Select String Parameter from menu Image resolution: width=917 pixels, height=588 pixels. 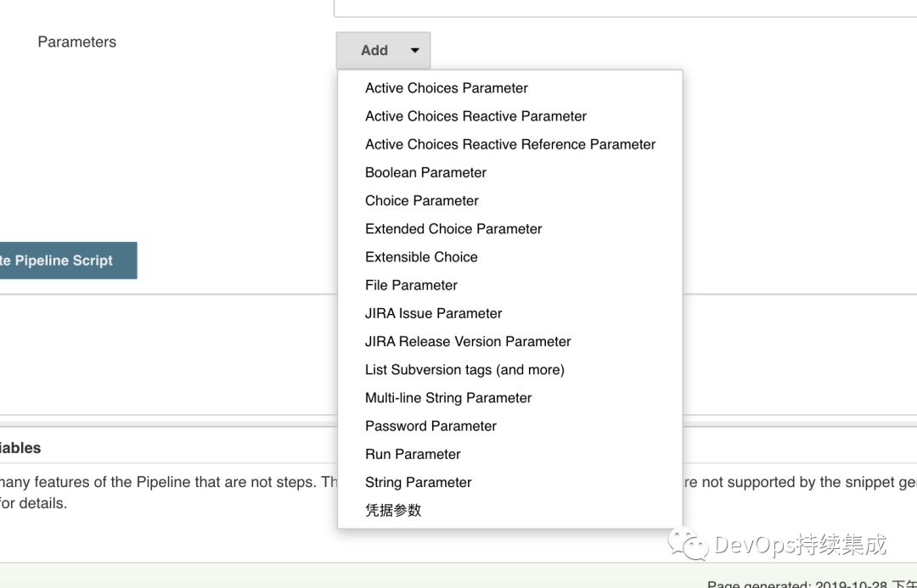(x=418, y=482)
